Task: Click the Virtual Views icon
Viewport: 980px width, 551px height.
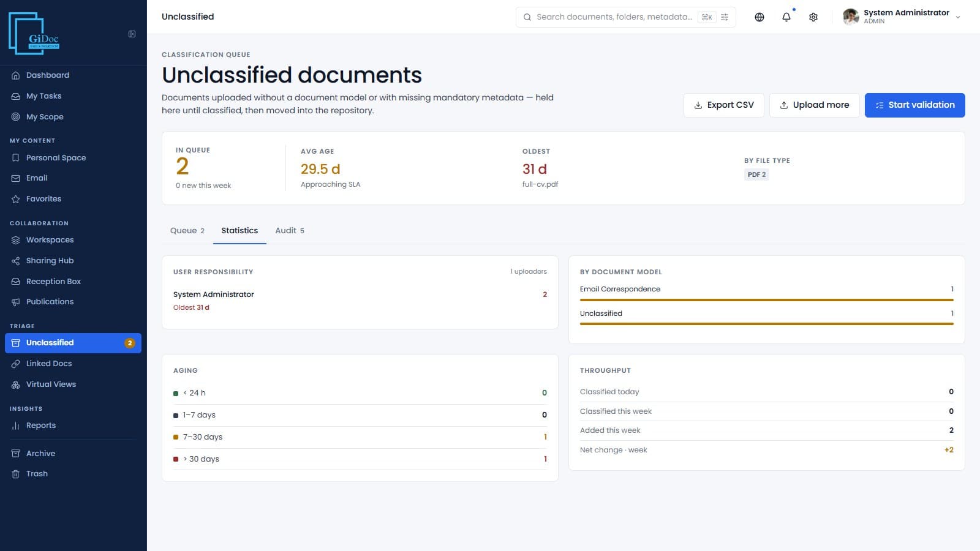Action: click(16, 384)
